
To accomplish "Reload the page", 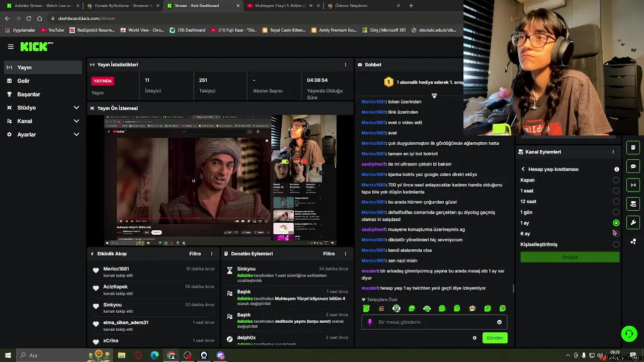I will [28, 19].
